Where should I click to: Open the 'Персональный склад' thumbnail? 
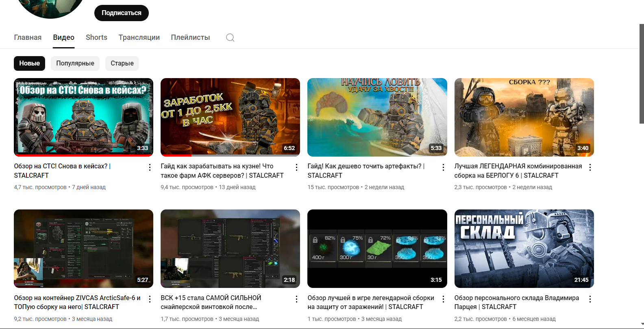click(x=524, y=248)
